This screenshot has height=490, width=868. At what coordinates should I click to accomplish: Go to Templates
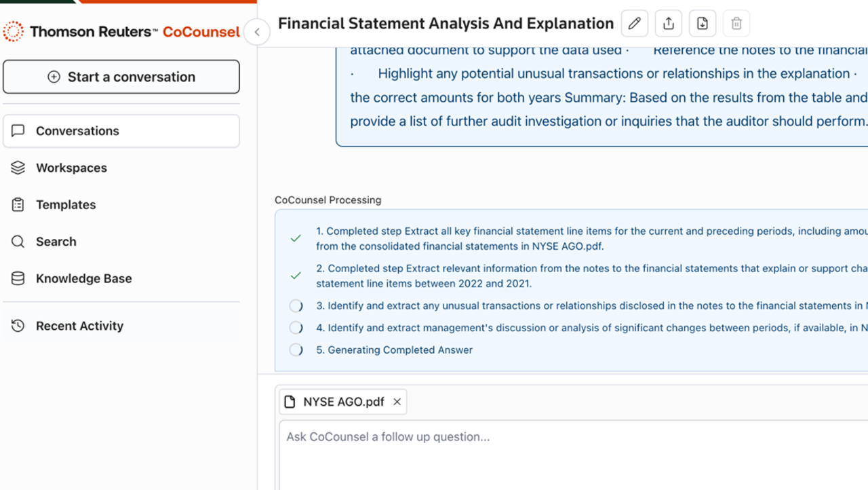coord(66,205)
